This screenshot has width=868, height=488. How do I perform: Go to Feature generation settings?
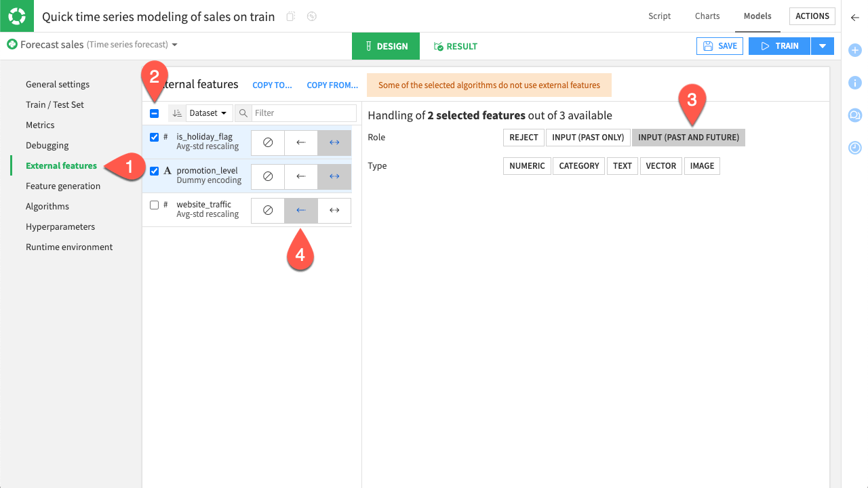(63, 186)
